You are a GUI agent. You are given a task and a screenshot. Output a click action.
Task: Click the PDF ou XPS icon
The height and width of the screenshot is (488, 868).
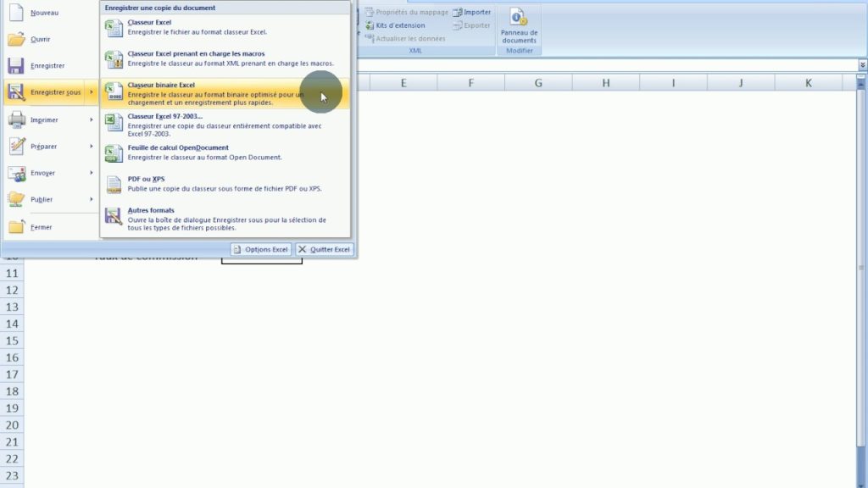point(114,184)
